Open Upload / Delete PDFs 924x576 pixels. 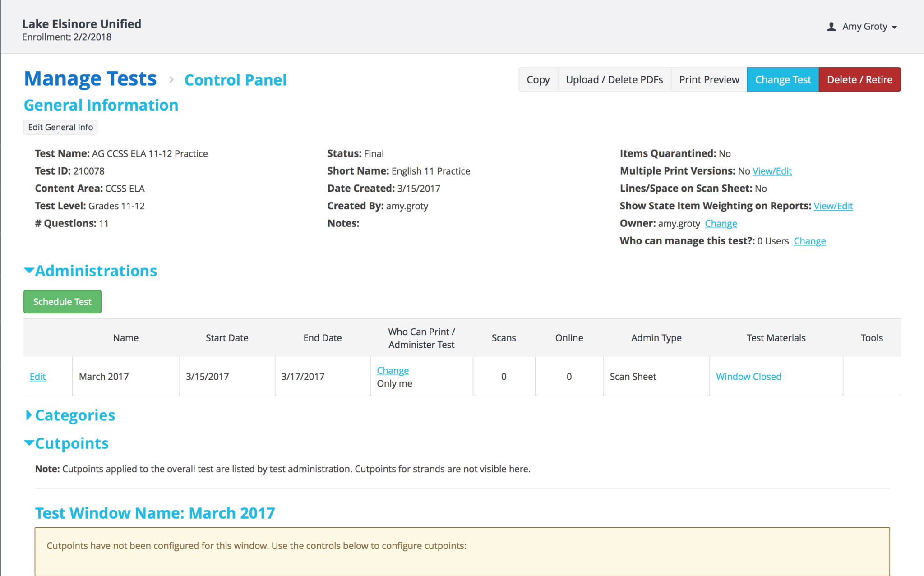tap(614, 80)
